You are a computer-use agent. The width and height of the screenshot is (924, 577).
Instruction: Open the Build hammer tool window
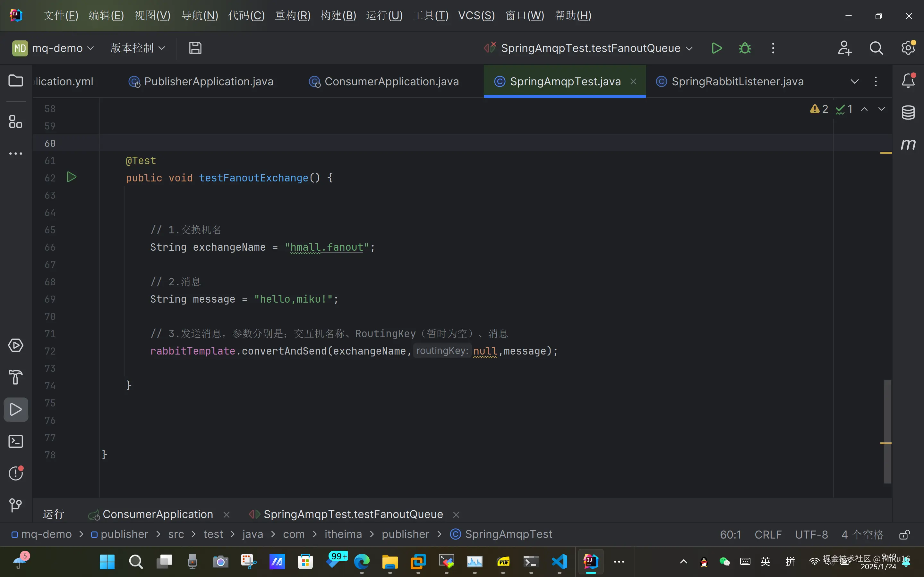16,377
